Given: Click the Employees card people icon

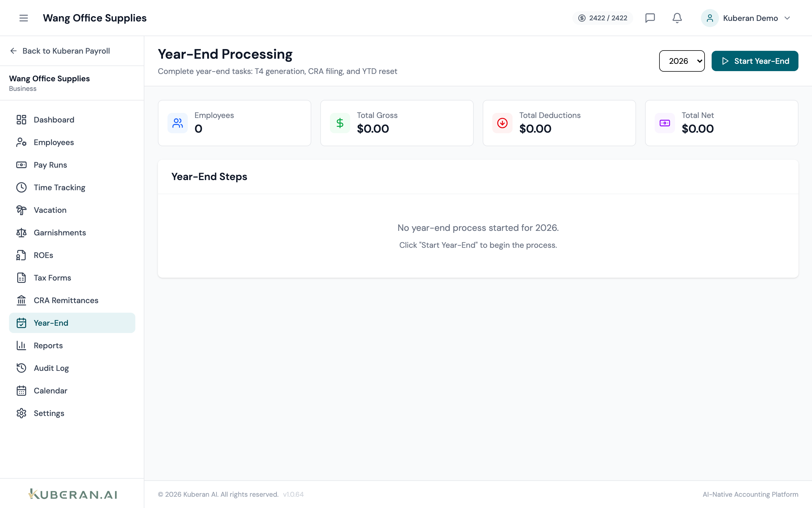Looking at the screenshot, I should [x=178, y=123].
